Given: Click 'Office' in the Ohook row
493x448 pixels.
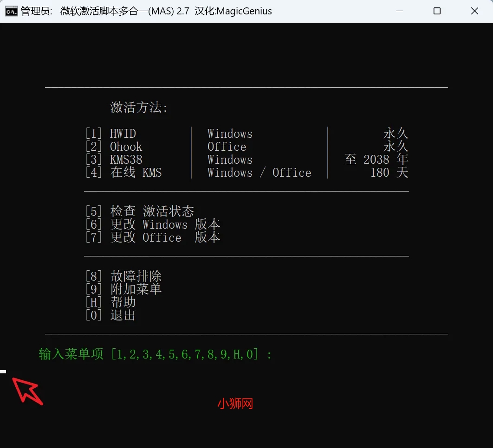Looking at the screenshot, I should point(227,147).
